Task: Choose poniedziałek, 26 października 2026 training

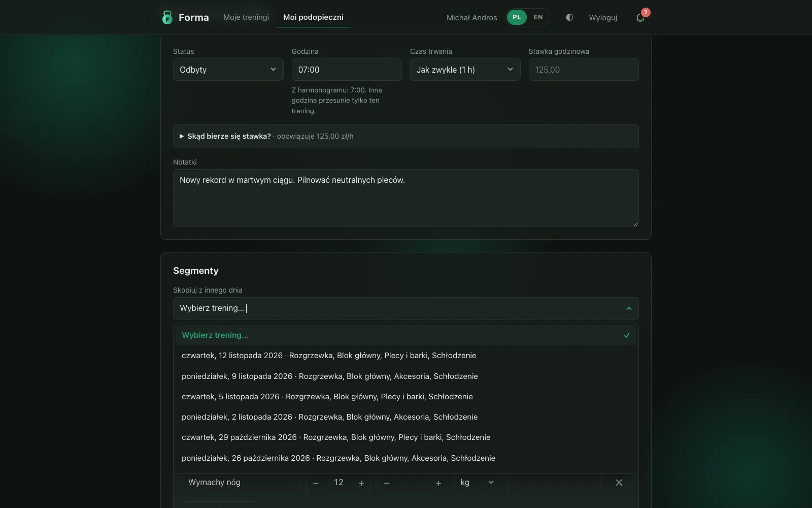Action: (406, 458)
